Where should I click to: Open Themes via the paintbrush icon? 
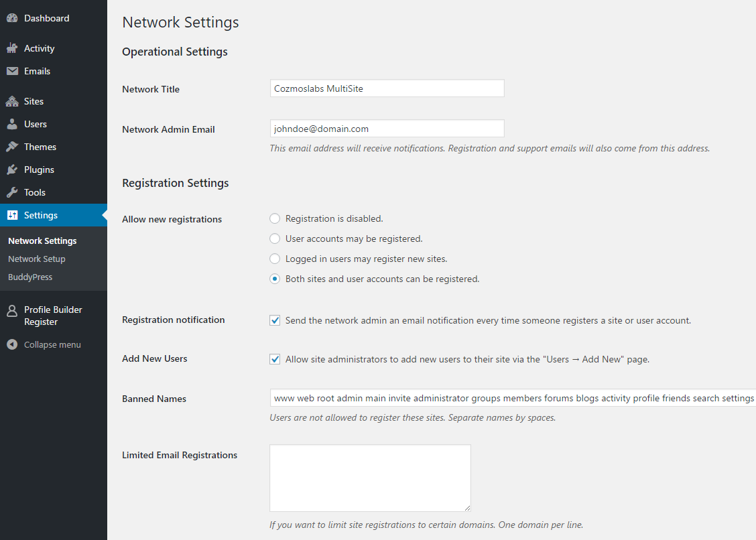pyautogui.click(x=12, y=147)
